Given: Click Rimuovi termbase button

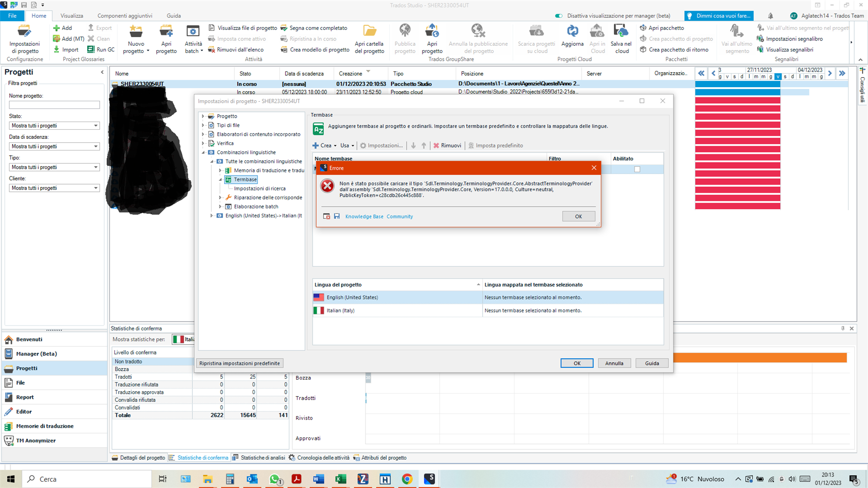Looking at the screenshot, I should tap(447, 145).
